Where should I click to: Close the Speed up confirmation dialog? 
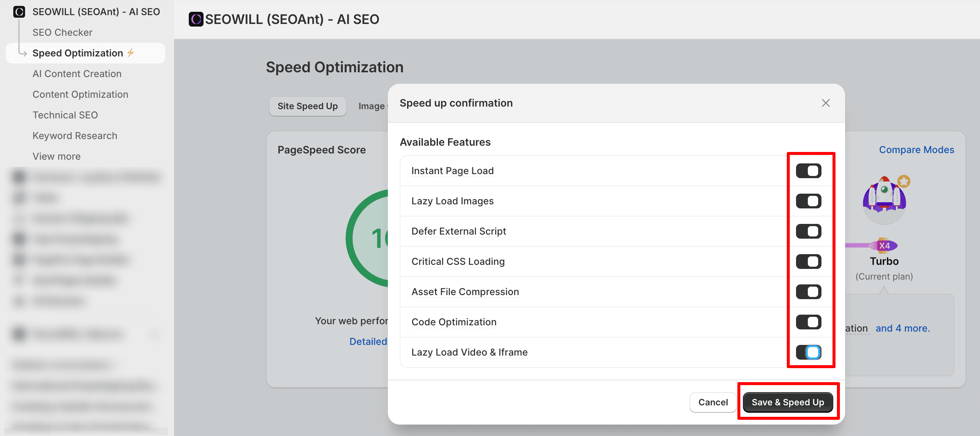(x=825, y=103)
